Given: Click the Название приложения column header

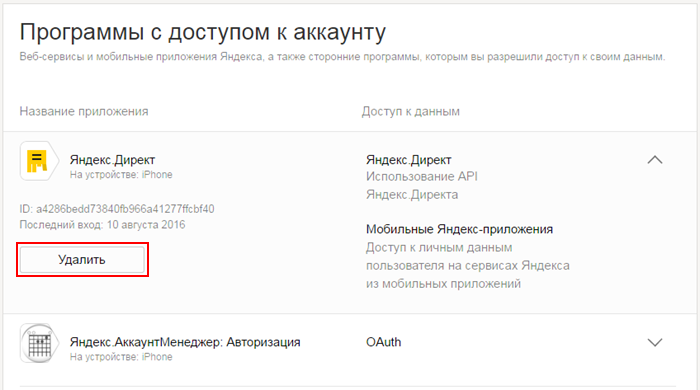Looking at the screenshot, I should click(84, 111).
